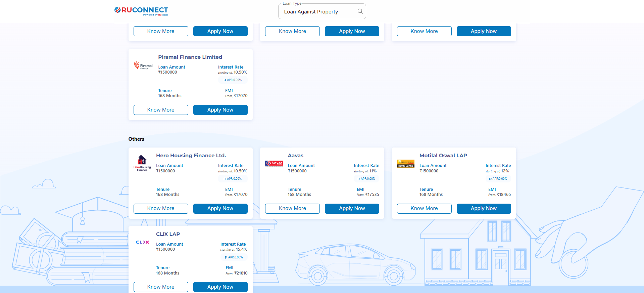Select the Motilal Oswal LAP card title

point(443,156)
